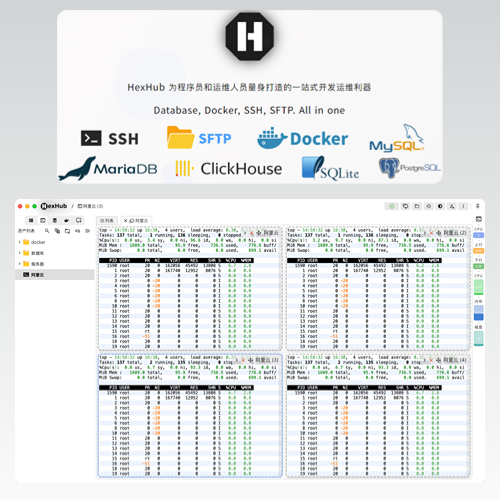The image size is (500, 500).
Task: Switch to the 列表 tab
Action: click(107, 220)
